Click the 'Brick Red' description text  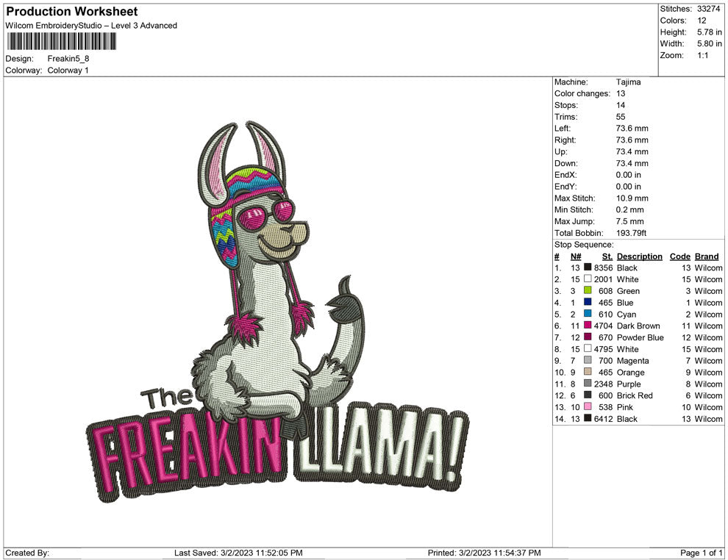click(635, 395)
